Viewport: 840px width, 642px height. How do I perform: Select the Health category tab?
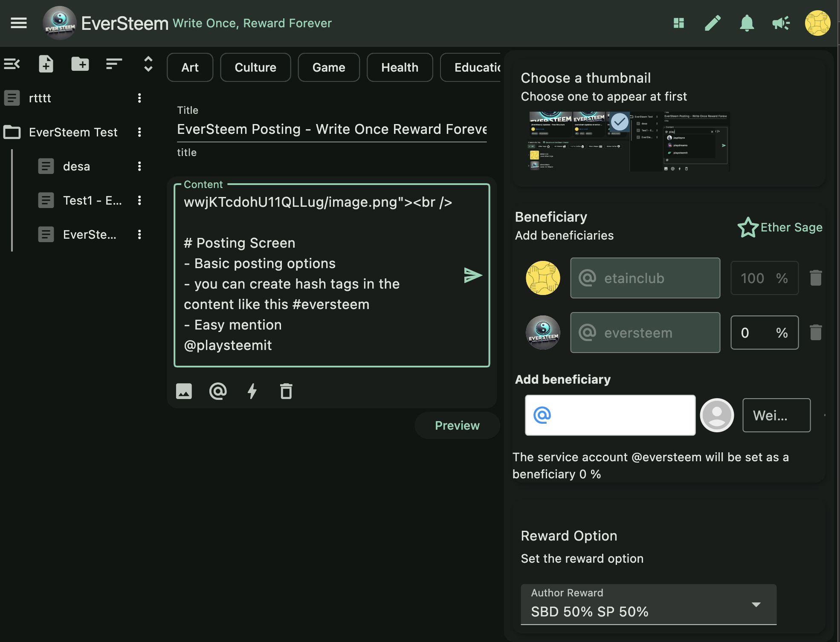pos(400,67)
